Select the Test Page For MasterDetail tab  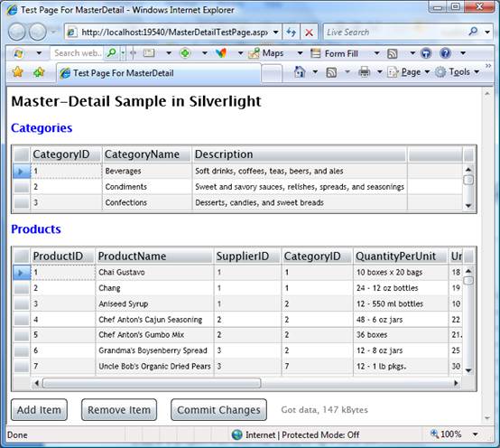click(159, 73)
